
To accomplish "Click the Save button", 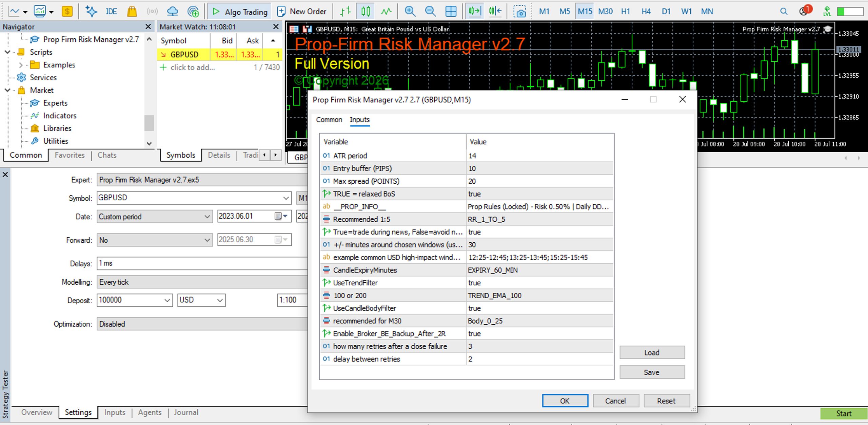I will click(652, 372).
